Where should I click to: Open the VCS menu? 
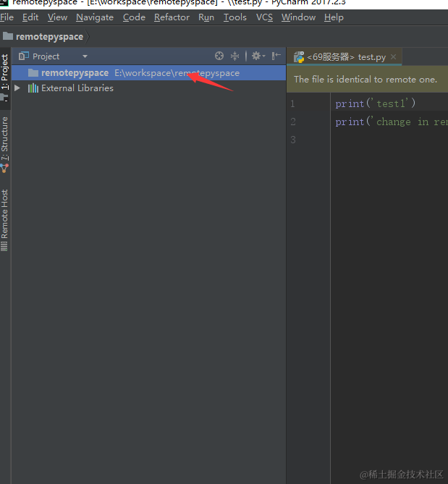[264, 17]
